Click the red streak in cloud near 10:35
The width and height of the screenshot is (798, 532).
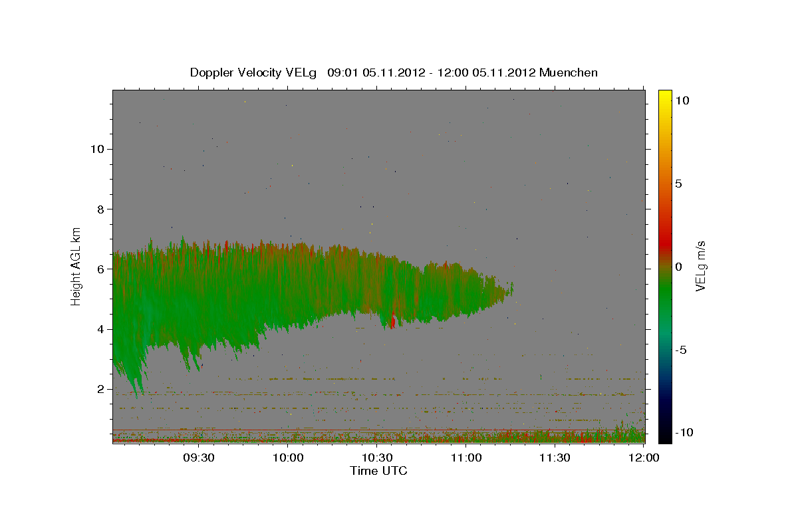[x=393, y=320]
